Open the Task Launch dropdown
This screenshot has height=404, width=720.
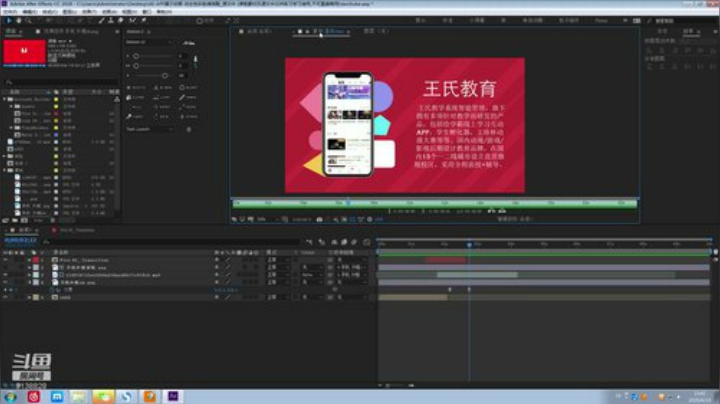150,129
